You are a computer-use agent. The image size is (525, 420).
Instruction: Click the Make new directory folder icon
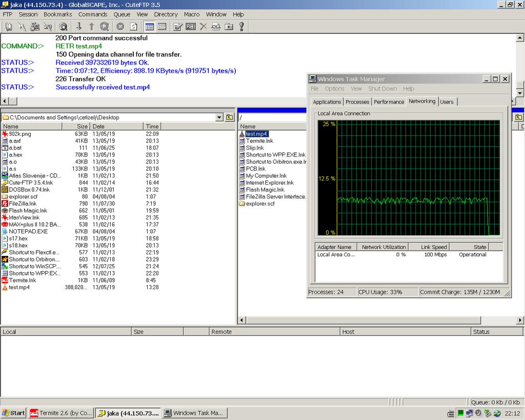[229, 27]
